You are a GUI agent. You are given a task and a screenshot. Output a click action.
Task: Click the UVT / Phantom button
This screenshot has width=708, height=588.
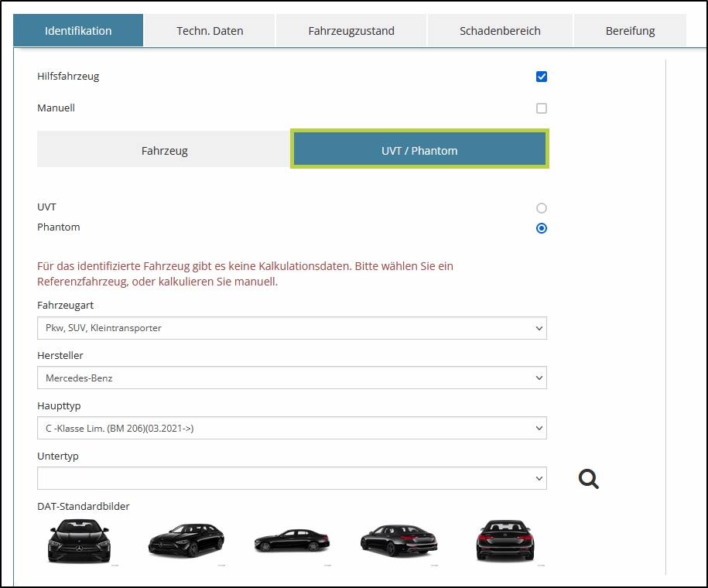(419, 150)
